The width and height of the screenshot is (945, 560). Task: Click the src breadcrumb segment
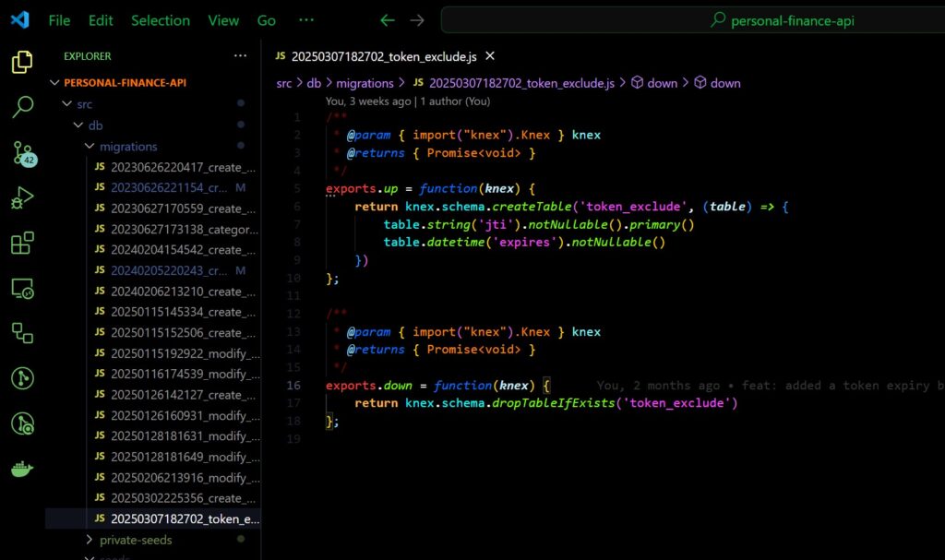pos(284,83)
